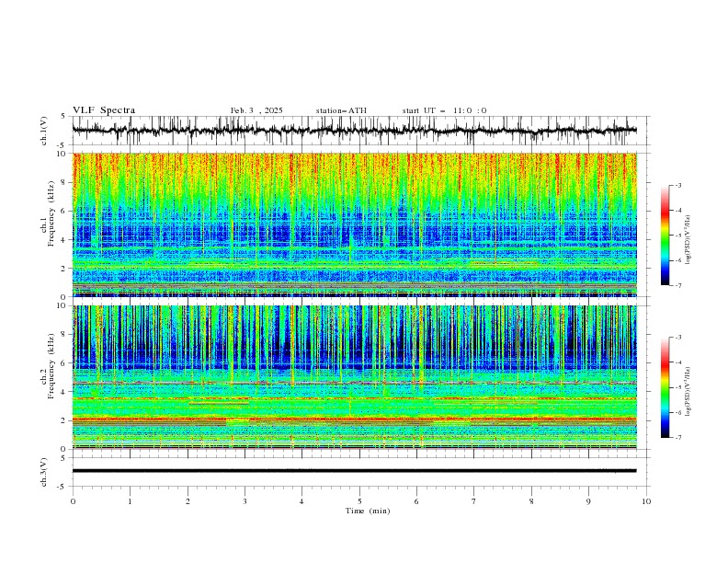Click the 8 kHz tick on ch.1 frequency axis
The width and height of the screenshot is (728, 563).
coord(65,182)
